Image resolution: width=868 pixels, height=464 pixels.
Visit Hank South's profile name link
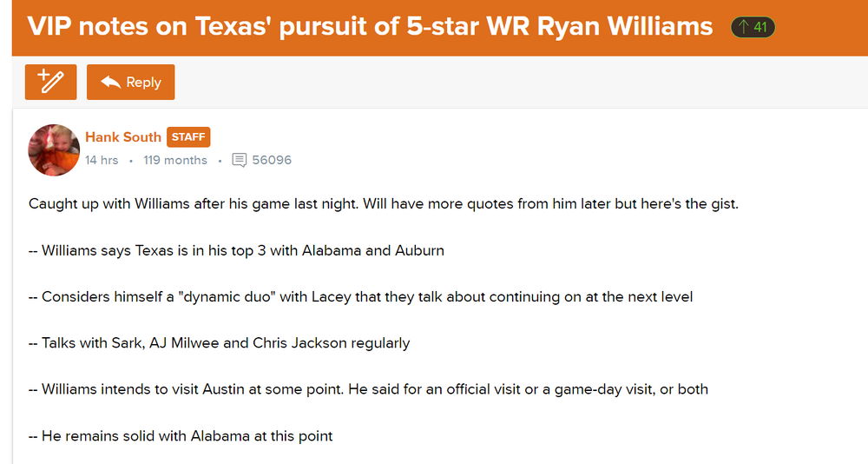coord(123,137)
